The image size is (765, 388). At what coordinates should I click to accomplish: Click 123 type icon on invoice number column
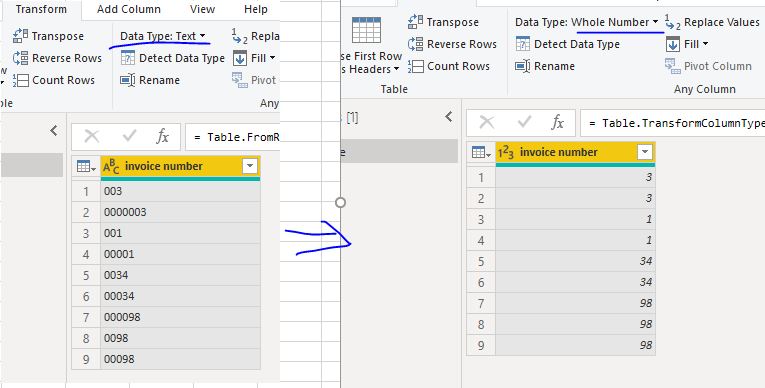point(505,152)
